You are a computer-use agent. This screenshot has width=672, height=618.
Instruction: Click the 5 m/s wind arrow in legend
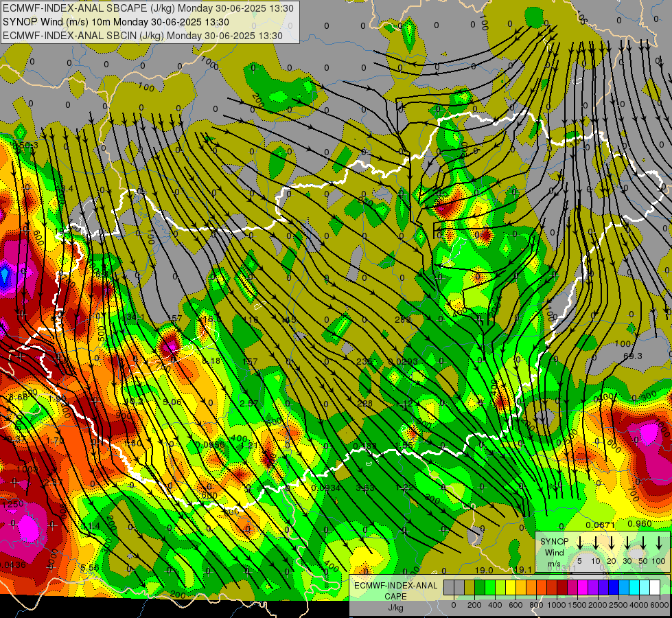(579, 543)
